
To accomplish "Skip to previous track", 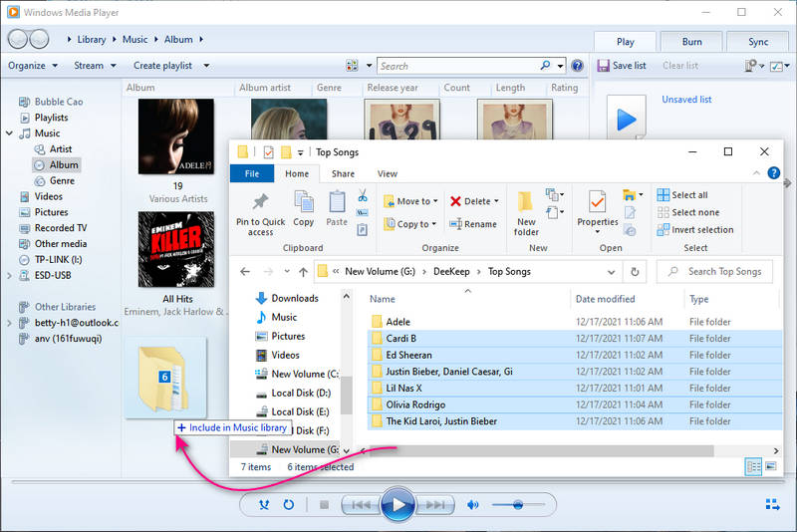I will pos(361,504).
